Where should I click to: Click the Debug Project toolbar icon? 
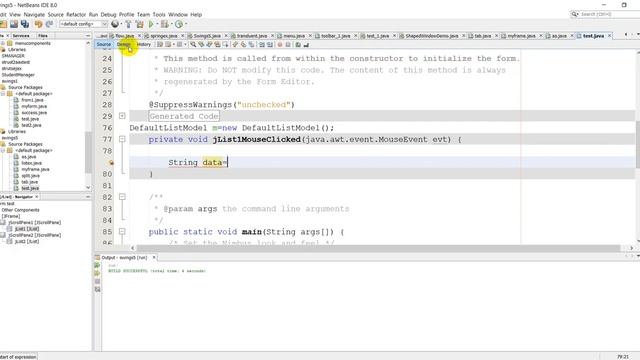pos(164,24)
